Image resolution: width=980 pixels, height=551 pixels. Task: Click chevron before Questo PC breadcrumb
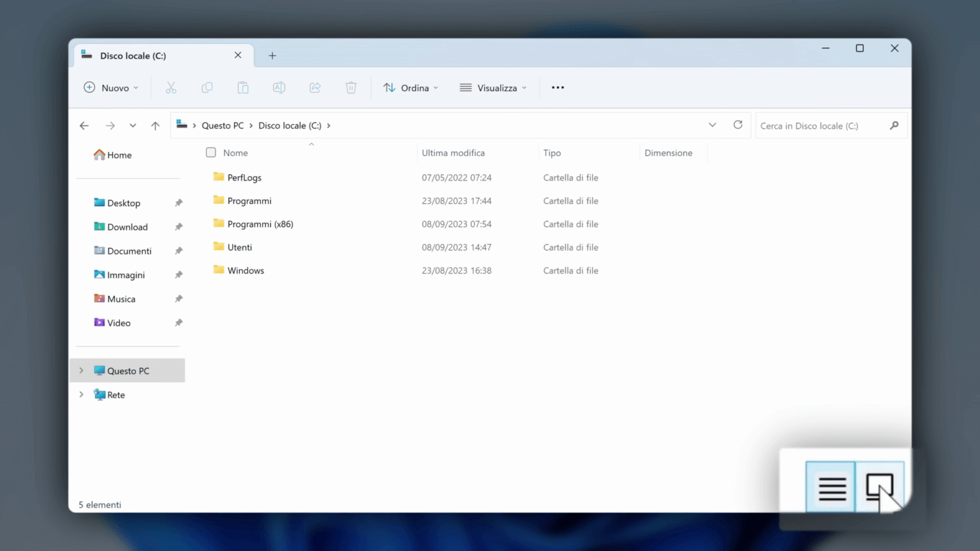click(194, 126)
